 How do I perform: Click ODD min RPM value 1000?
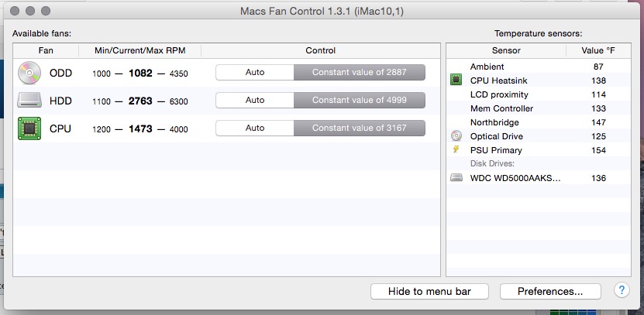tap(102, 74)
